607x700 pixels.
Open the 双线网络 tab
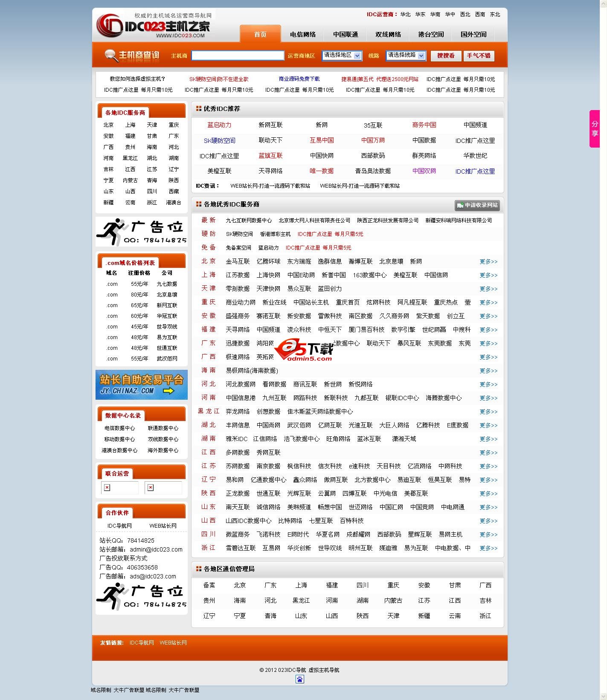pos(388,35)
